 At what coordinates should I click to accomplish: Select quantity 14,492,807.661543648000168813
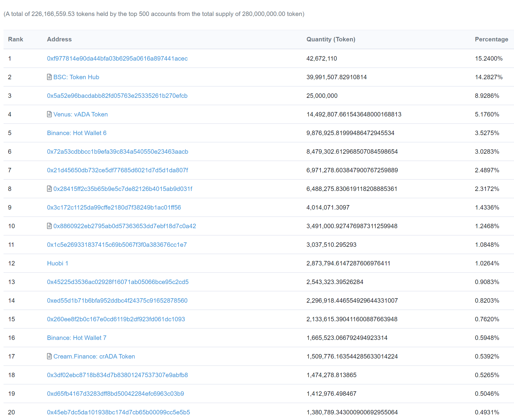point(354,114)
